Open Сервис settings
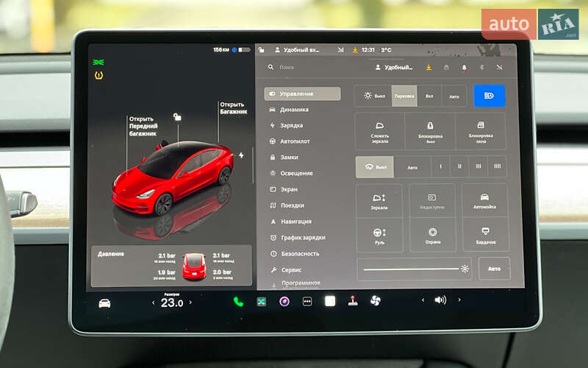The image size is (588, 368). (x=287, y=270)
